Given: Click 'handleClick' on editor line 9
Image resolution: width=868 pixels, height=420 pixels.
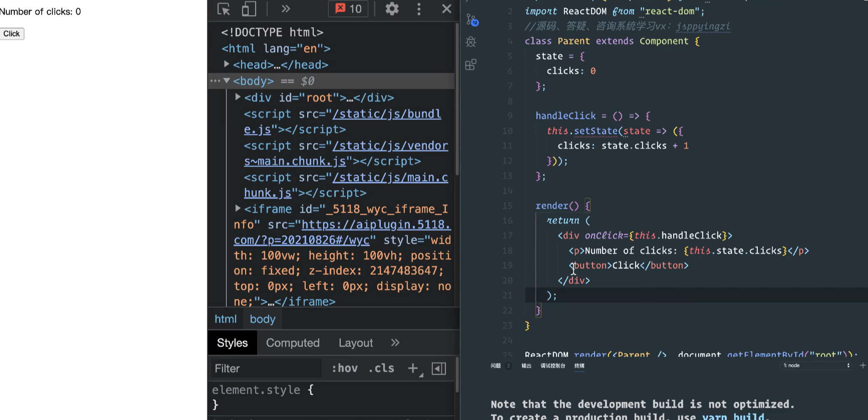Looking at the screenshot, I should (x=565, y=116).
